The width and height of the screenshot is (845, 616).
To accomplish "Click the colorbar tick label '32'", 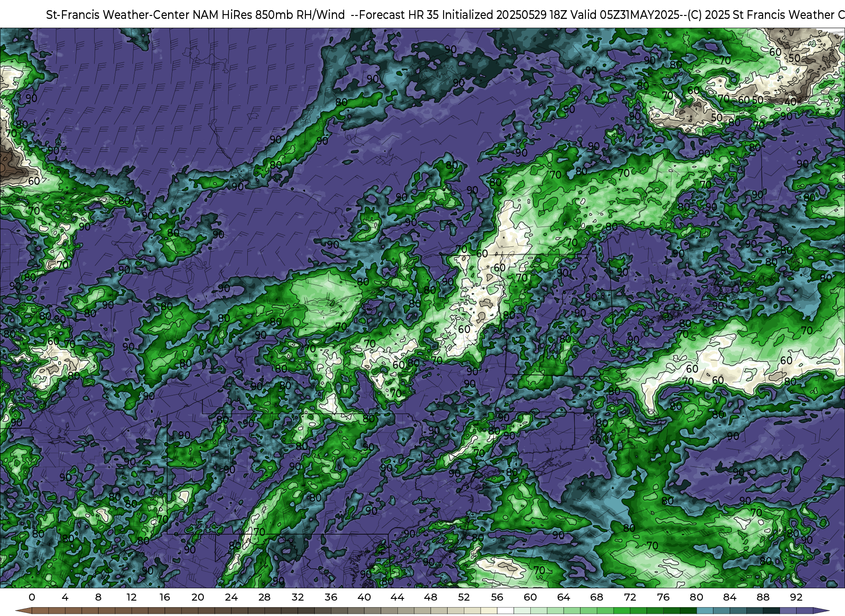I will 298,598.
